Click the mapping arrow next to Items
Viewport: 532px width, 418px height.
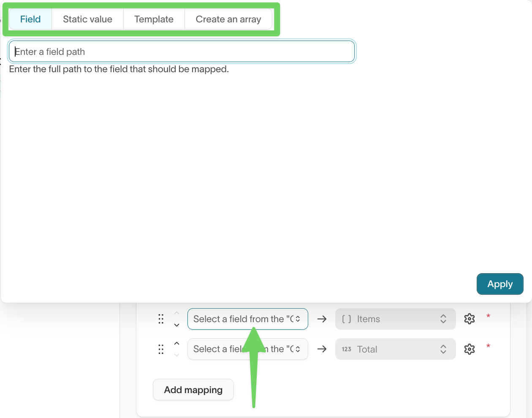point(322,319)
